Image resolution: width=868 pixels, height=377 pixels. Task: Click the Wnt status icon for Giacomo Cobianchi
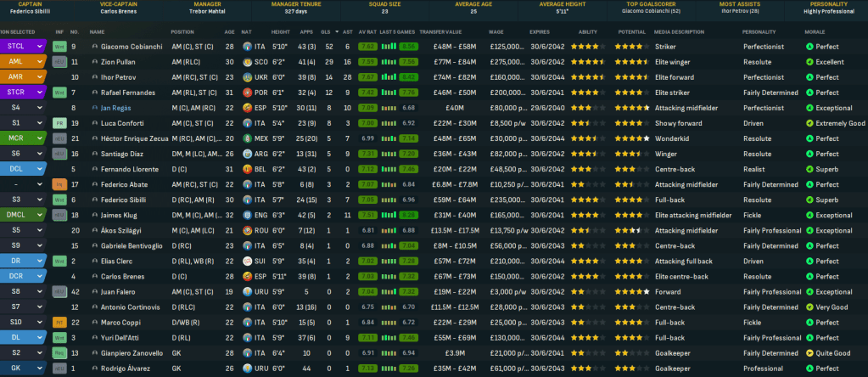[59, 47]
